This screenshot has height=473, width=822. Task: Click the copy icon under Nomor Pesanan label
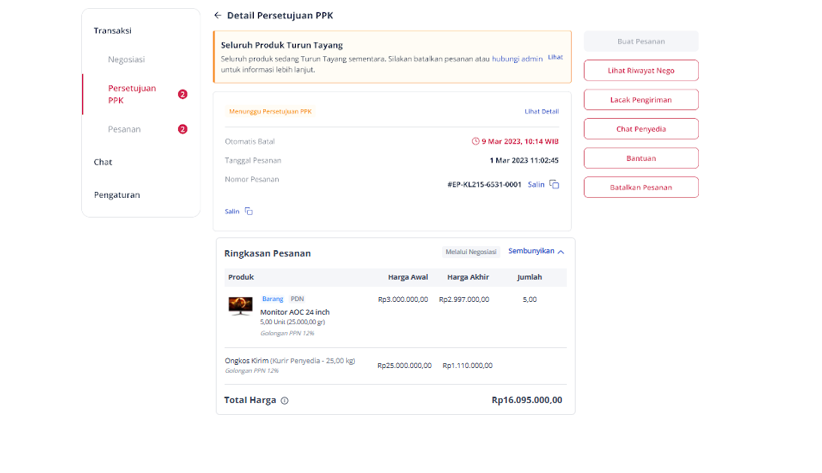point(248,211)
